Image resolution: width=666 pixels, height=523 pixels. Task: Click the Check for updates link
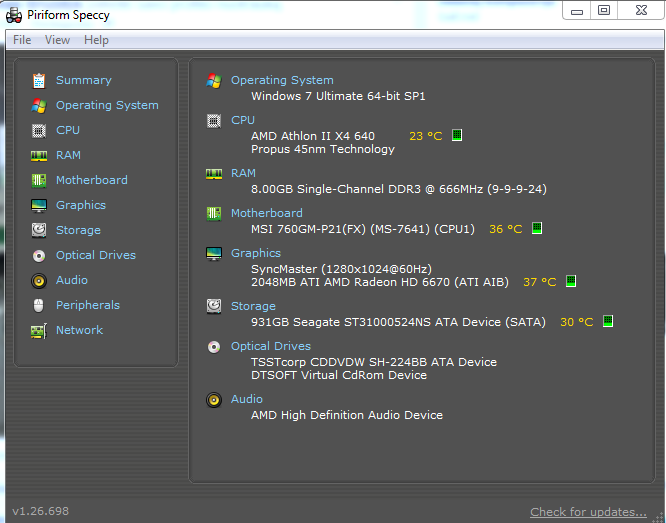coord(588,512)
